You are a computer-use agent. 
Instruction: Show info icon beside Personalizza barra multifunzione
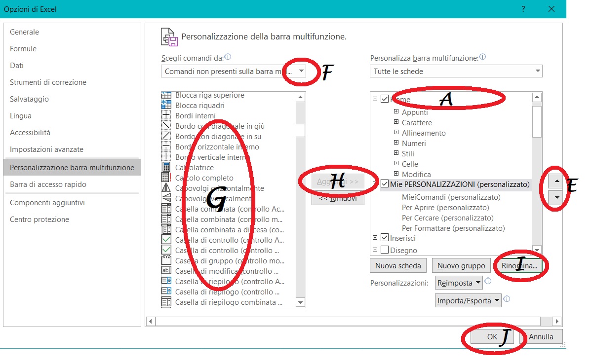(x=482, y=57)
